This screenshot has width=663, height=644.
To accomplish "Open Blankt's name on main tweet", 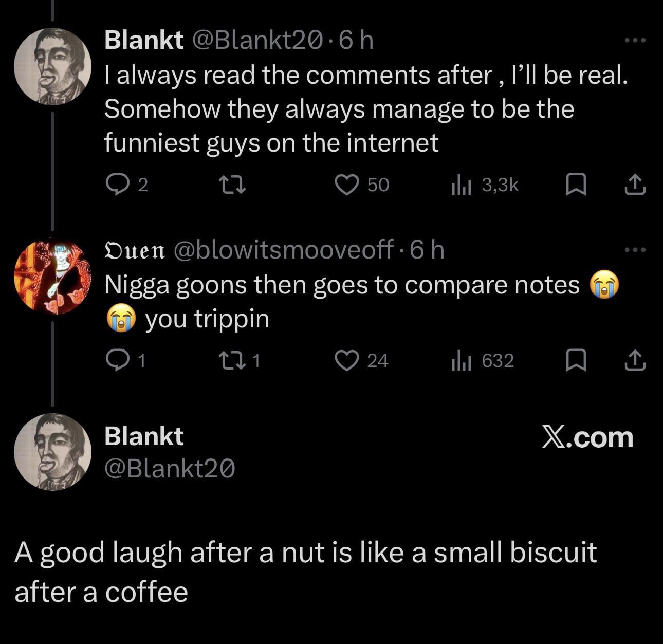I will 144,436.
